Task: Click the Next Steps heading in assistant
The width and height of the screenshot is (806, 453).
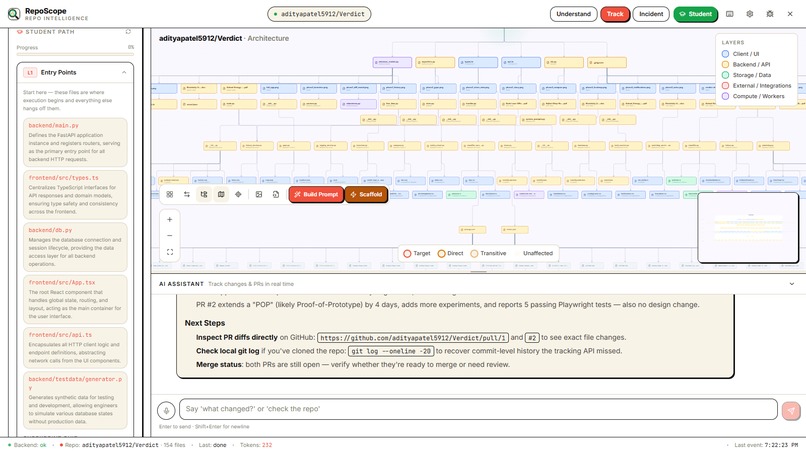Action: pyautogui.click(x=205, y=323)
